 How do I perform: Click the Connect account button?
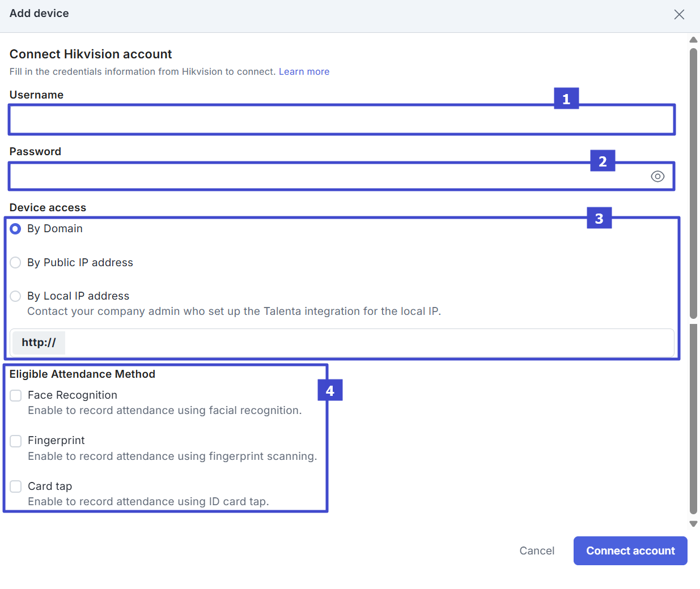tap(630, 551)
